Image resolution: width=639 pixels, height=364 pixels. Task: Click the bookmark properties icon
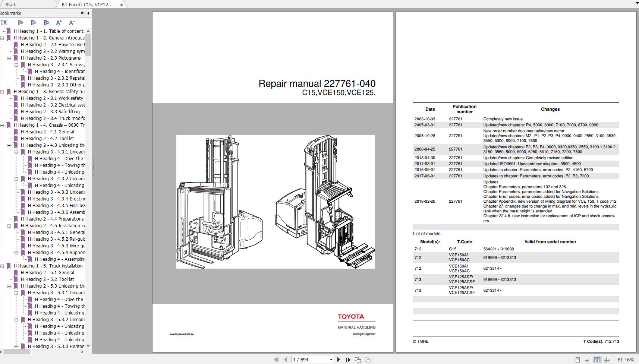coord(46,23)
